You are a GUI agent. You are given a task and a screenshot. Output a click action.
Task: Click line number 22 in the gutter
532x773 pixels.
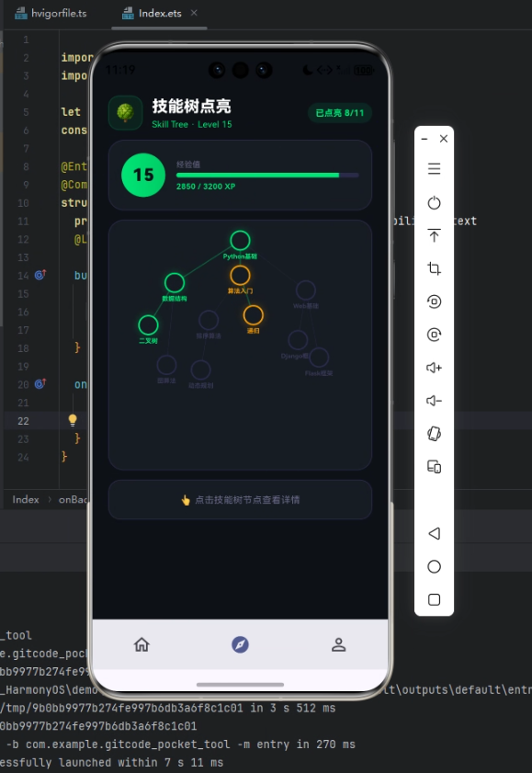[23, 421]
